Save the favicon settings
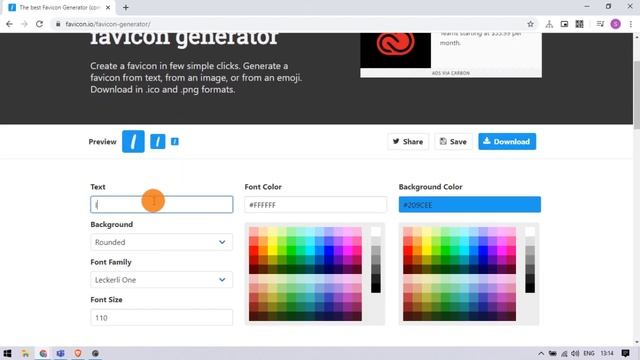Viewport: 640px width, 360px height. pos(453,142)
